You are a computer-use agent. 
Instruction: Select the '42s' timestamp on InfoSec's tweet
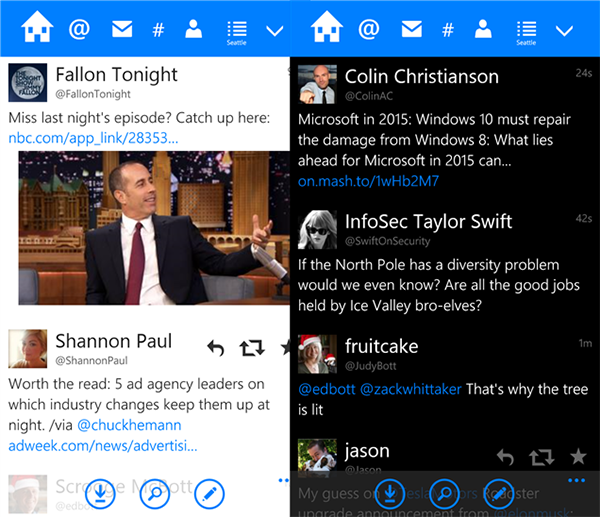[x=584, y=219]
